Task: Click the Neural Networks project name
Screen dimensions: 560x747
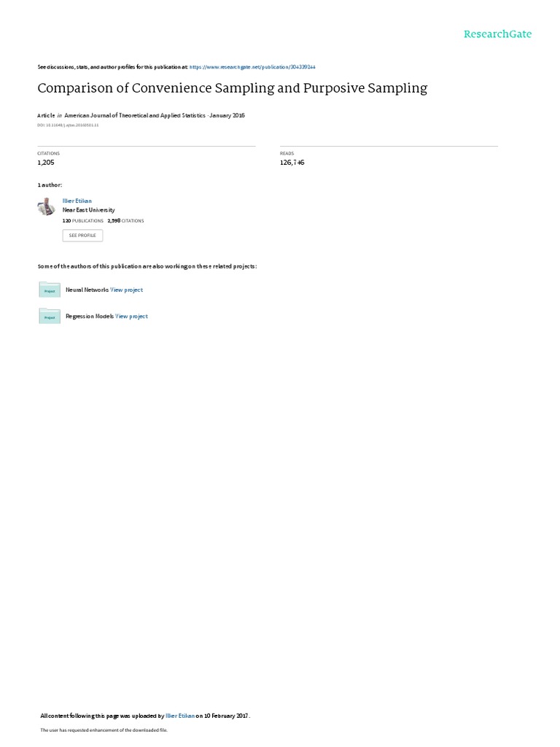Action: [87, 290]
